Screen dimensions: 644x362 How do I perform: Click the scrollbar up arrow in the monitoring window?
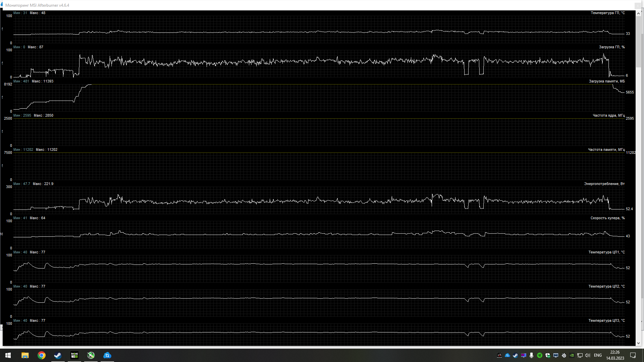tap(638, 13)
